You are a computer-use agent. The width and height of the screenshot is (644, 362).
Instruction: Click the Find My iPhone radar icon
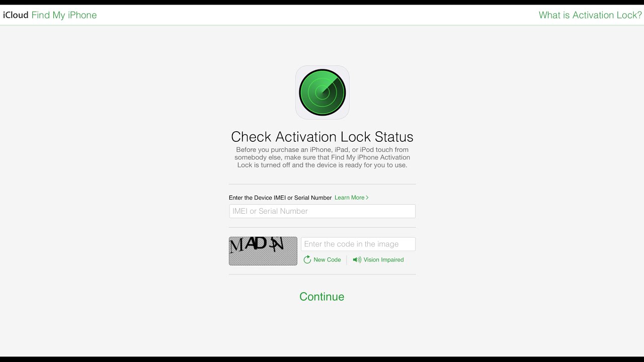coord(323,93)
